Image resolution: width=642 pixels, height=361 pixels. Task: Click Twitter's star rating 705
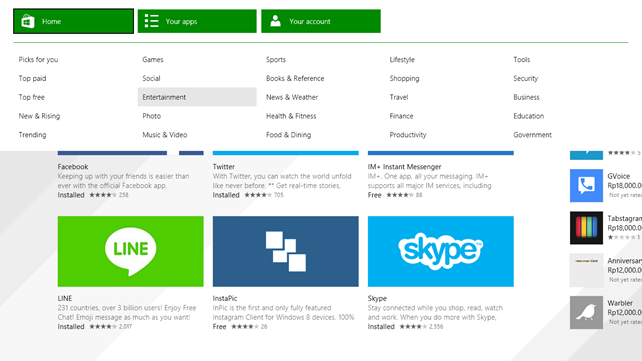coord(264,195)
